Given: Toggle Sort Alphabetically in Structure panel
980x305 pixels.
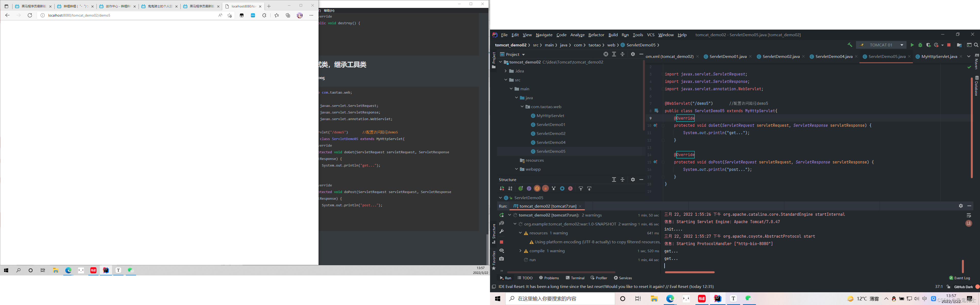Looking at the screenshot, I should 510,189.
